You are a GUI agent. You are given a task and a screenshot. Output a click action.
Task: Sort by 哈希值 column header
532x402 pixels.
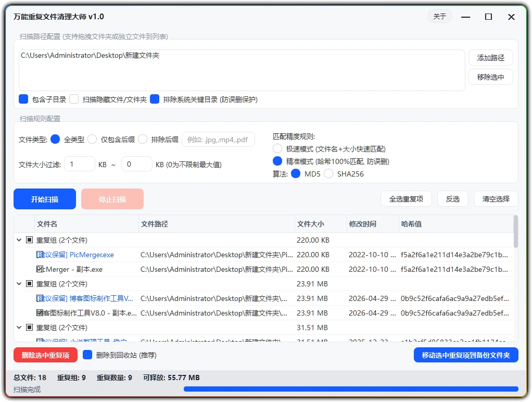(x=456, y=224)
